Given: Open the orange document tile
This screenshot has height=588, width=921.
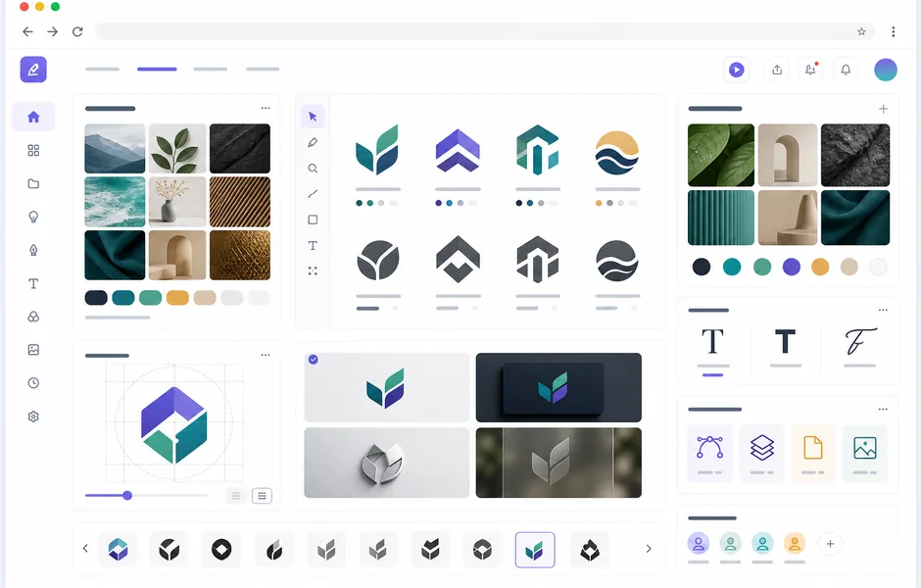Looking at the screenshot, I should [813, 453].
